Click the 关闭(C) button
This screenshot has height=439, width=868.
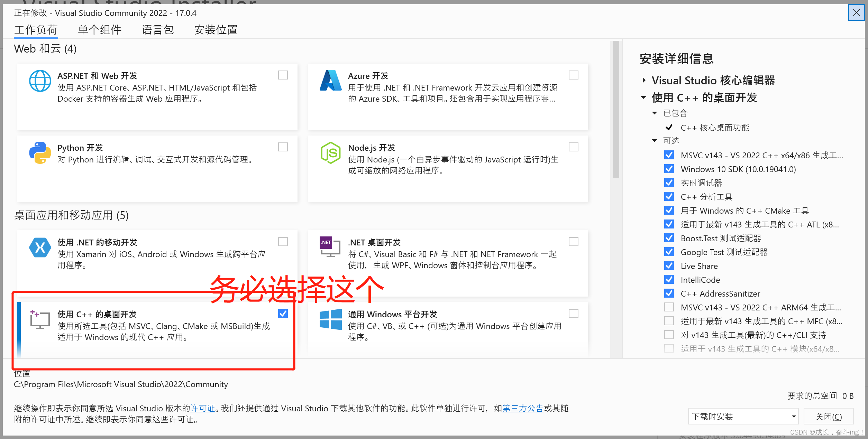[x=829, y=416]
